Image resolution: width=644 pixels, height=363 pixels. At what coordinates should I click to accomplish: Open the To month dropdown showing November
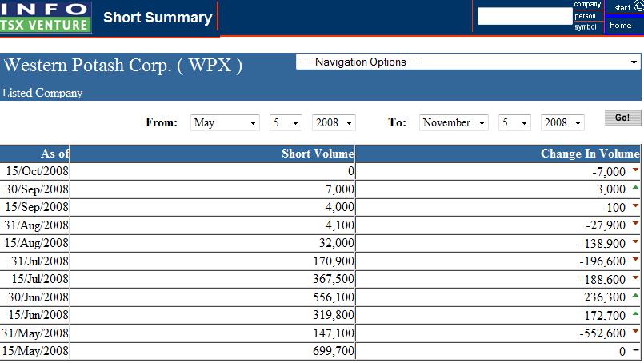click(454, 122)
